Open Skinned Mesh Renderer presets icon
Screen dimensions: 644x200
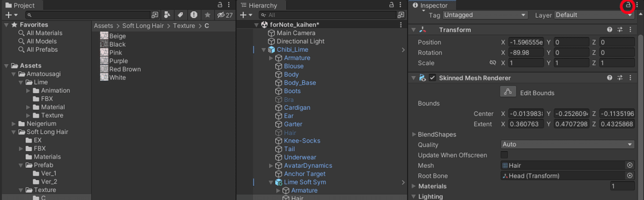[620, 78]
